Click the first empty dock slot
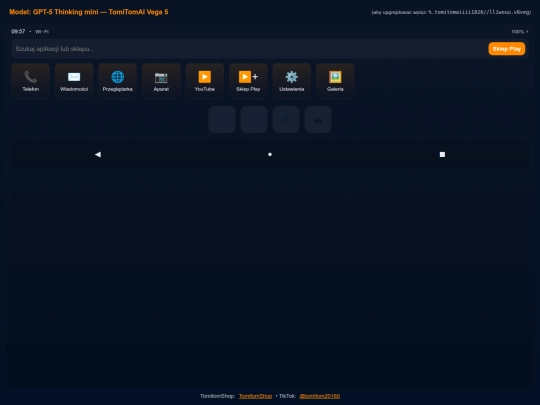Image resolution: width=540 pixels, height=405 pixels. [x=222, y=120]
